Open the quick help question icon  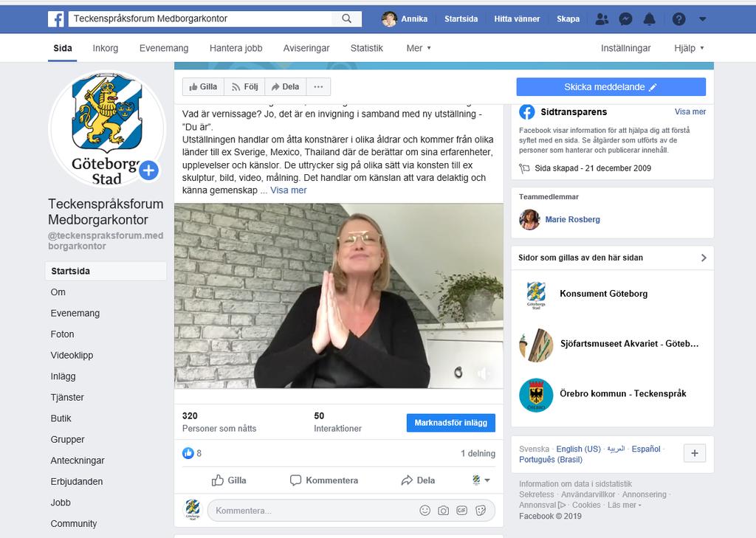[679, 18]
